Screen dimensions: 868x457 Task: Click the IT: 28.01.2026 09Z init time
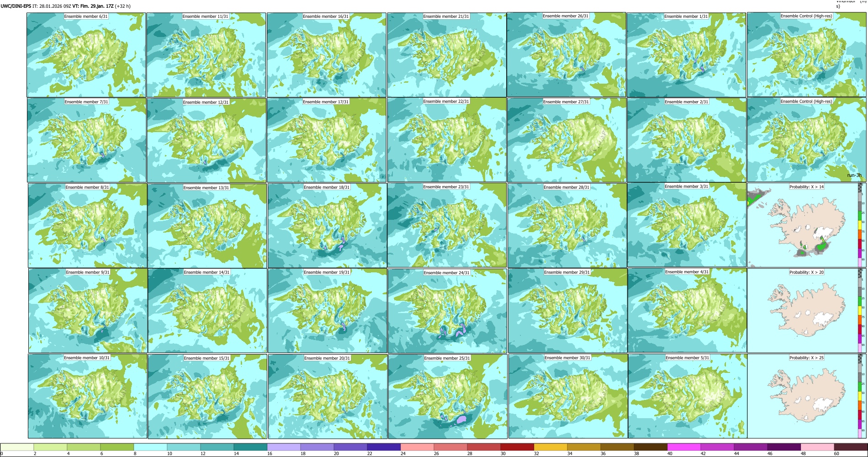pos(52,6)
